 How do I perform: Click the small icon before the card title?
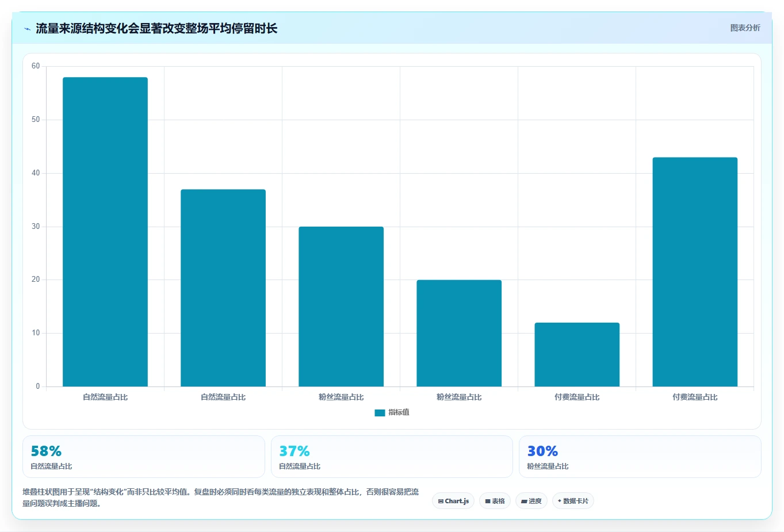tap(27, 29)
